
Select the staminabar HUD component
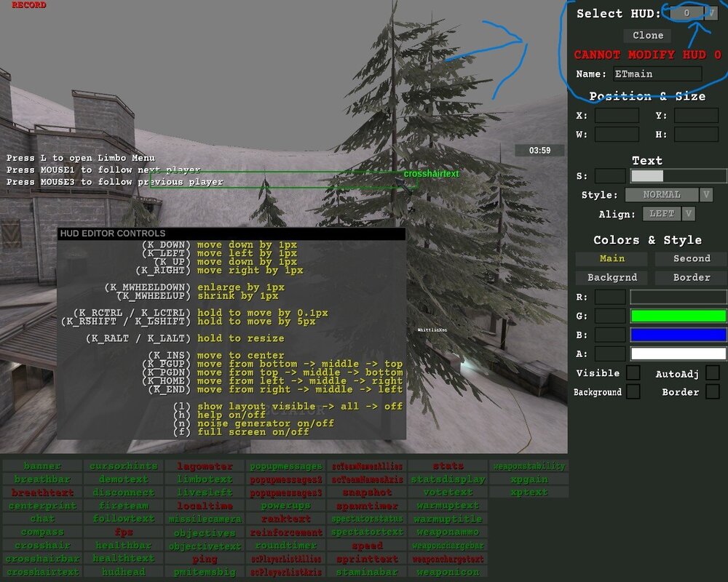coord(367,572)
